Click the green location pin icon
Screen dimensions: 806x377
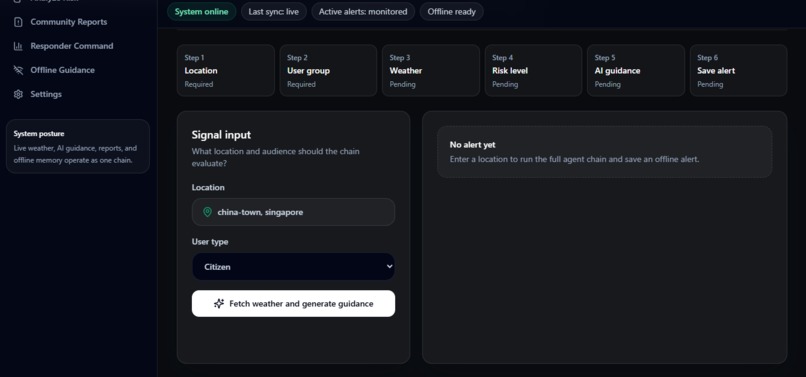207,212
